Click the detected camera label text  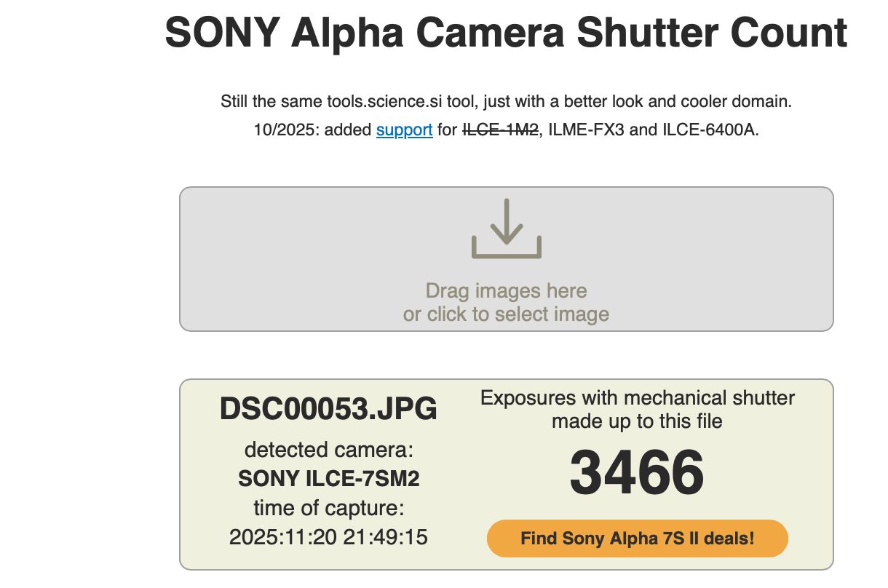328,449
